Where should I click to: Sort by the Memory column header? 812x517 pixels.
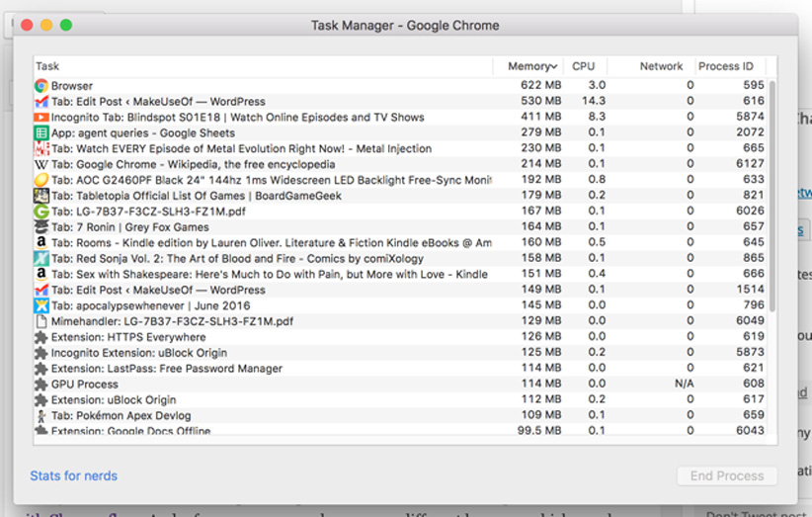click(x=531, y=66)
